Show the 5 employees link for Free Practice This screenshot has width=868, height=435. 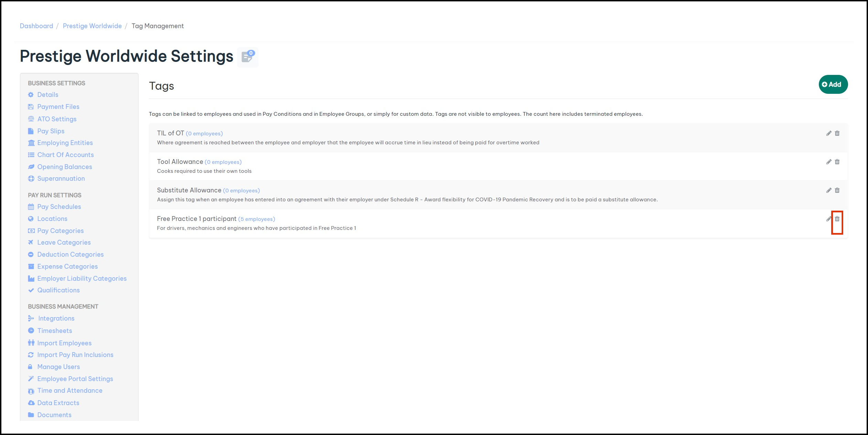pos(257,219)
